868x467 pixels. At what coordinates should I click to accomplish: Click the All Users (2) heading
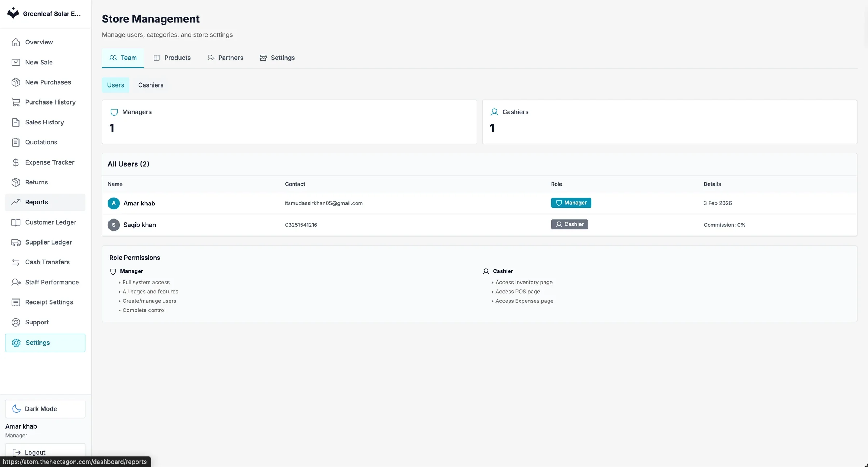tap(128, 164)
